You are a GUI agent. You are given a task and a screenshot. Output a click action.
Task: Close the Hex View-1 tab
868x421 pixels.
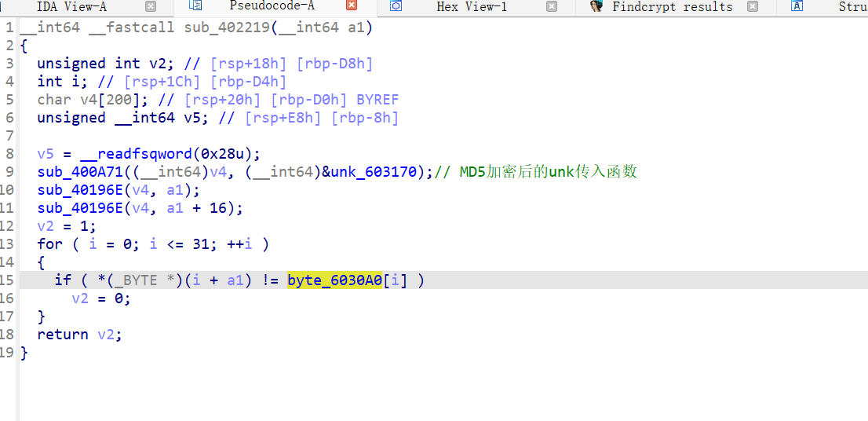pos(552,7)
